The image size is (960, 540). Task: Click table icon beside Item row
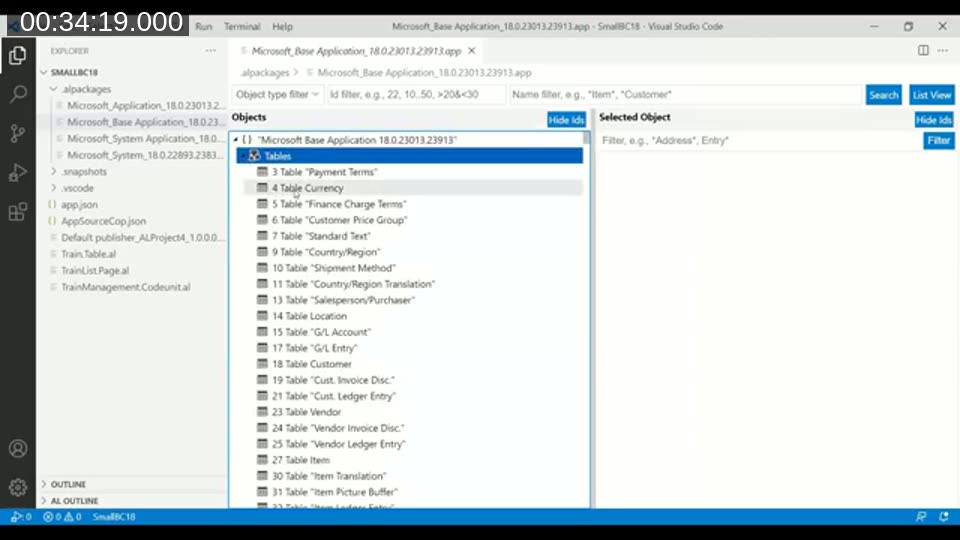coord(262,460)
